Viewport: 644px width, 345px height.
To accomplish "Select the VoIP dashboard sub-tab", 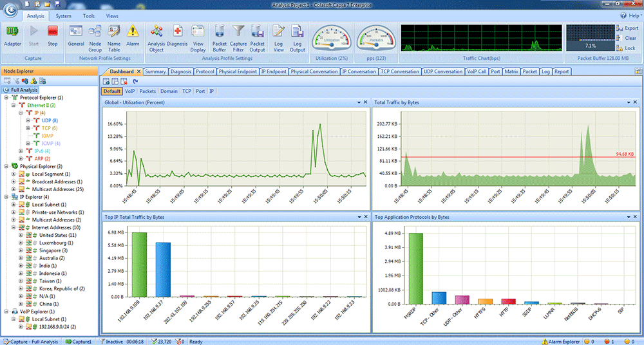I will coord(130,91).
